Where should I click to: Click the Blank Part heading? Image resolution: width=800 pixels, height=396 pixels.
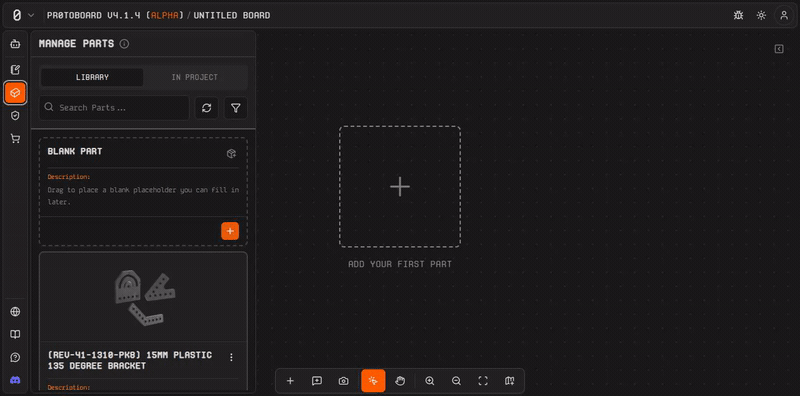click(74, 152)
